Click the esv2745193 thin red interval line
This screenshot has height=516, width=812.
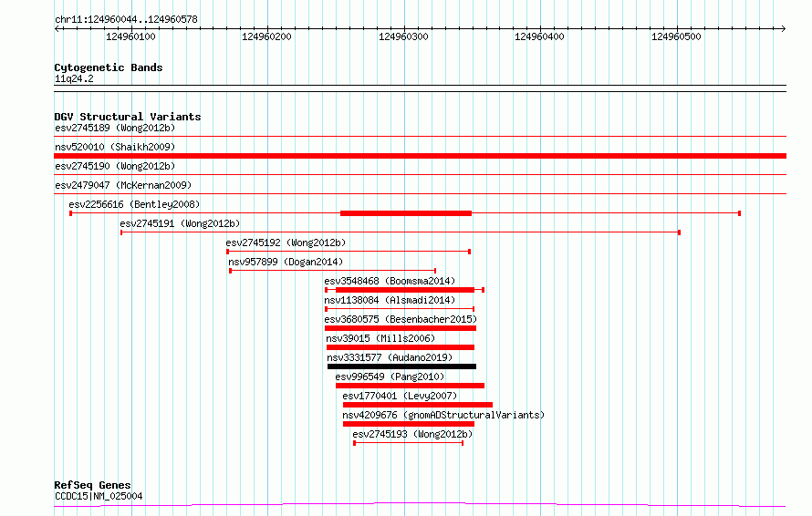[409, 443]
